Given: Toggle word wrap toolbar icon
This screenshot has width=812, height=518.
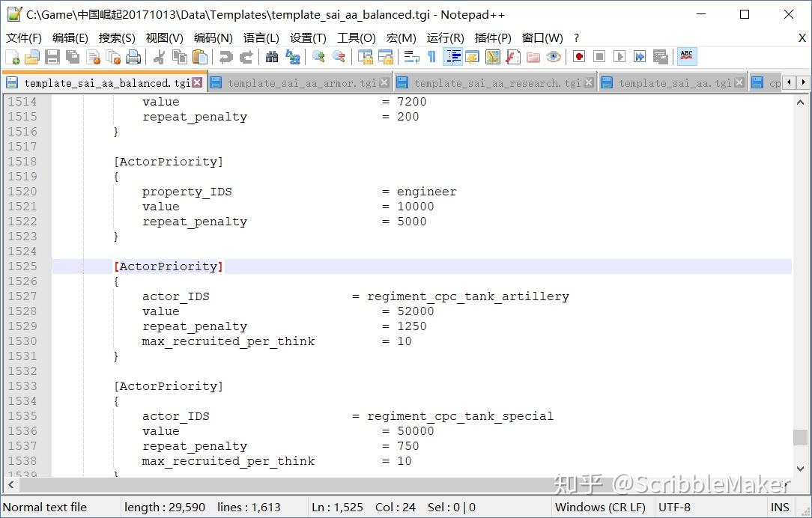Looking at the screenshot, I should click(412, 57).
